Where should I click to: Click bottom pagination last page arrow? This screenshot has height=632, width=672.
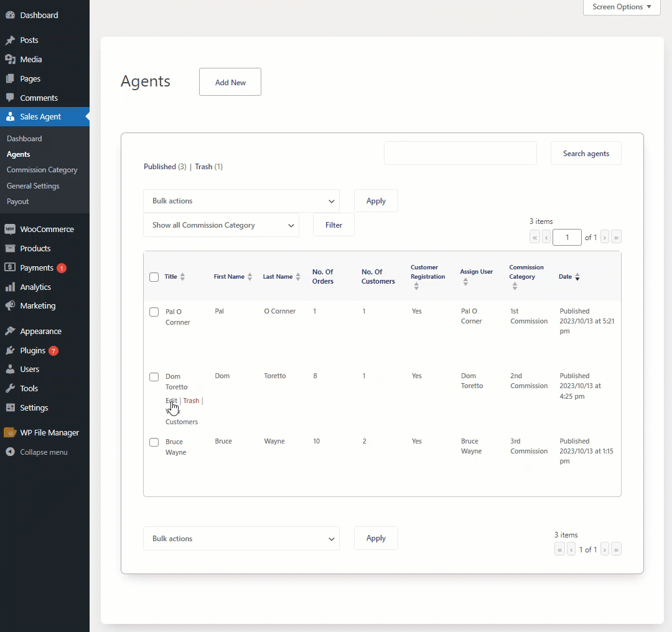pos(616,549)
